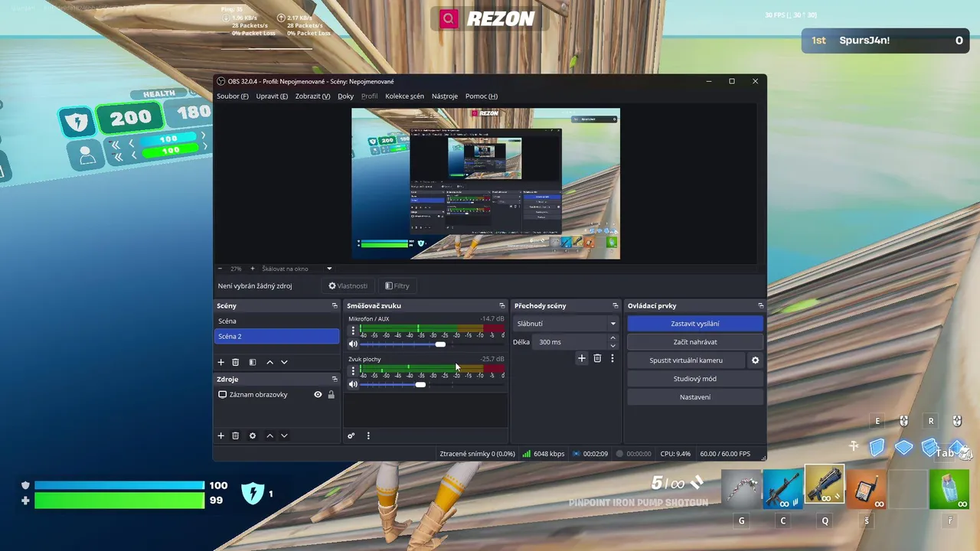Mute the Mikrofon / AUX channel
This screenshot has height=551, width=980.
pyautogui.click(x=353, y=344)
